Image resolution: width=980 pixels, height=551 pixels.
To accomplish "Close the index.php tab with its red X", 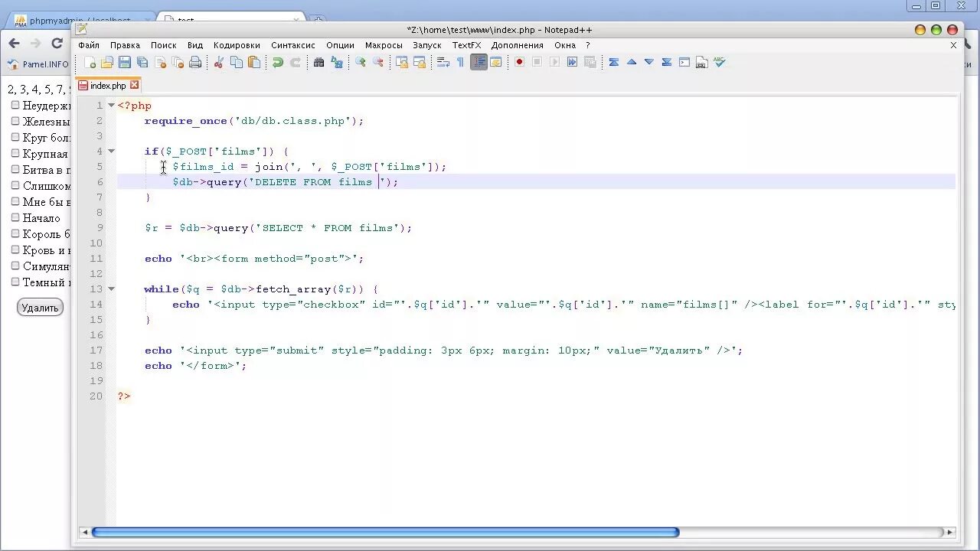I will tap(135, 85).
